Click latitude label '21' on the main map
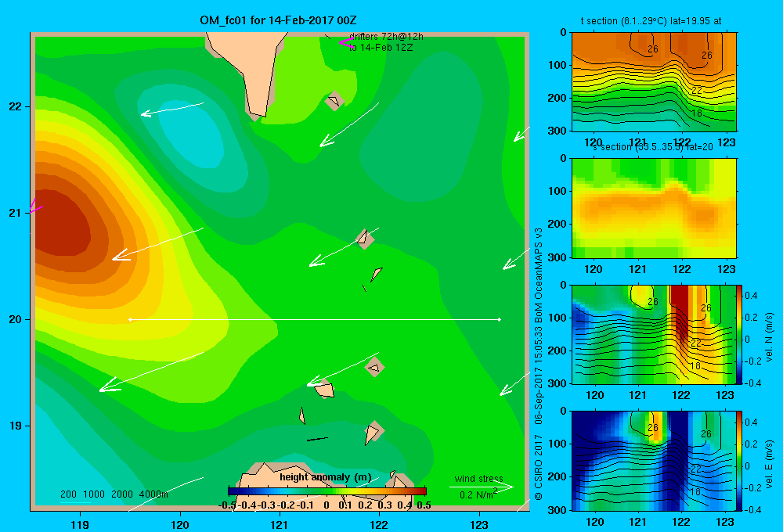 click(x=15, y=213)
